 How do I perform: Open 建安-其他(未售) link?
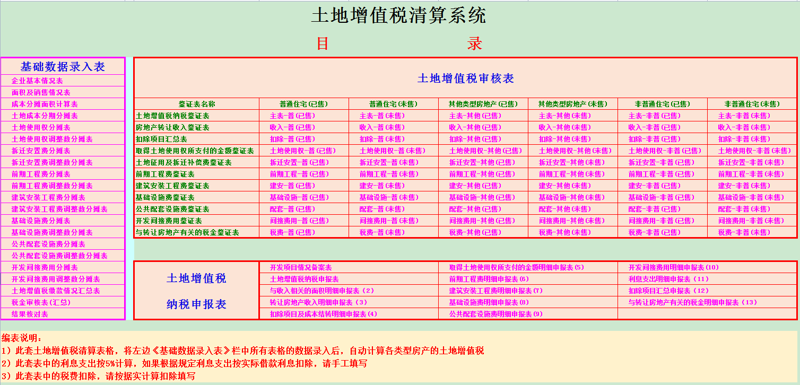(x=565, y=186)
